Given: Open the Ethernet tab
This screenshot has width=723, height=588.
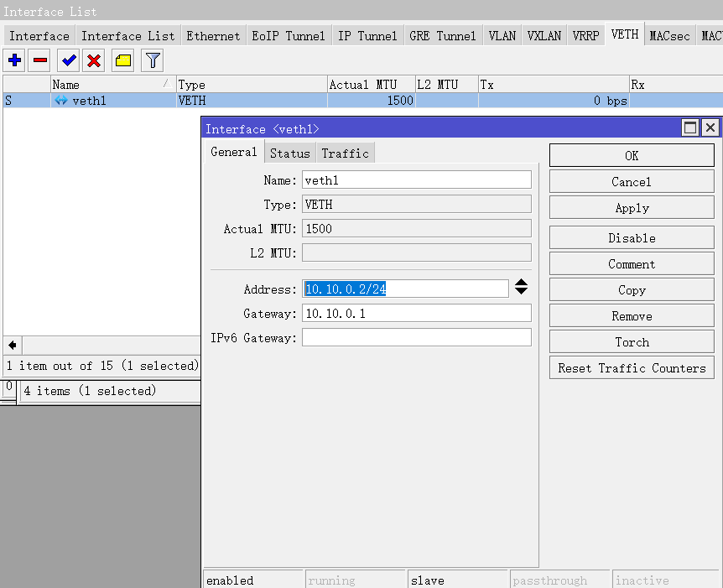Looking at the screenshot, I should 213,35.
